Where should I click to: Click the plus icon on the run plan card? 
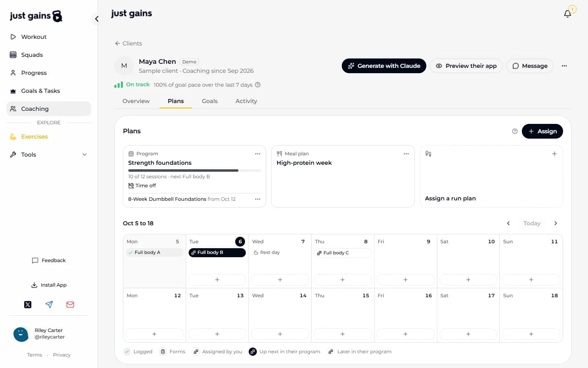pos(555,154)
